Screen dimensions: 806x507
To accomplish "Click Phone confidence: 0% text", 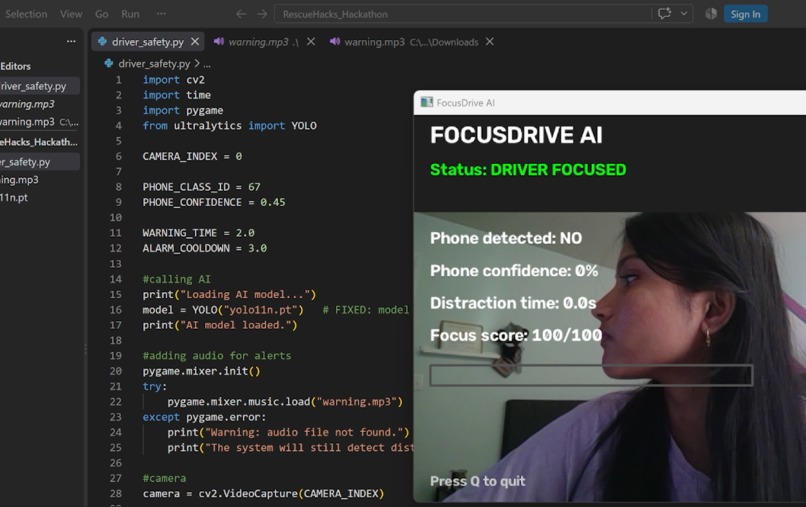I will click(x=514, y=270).
